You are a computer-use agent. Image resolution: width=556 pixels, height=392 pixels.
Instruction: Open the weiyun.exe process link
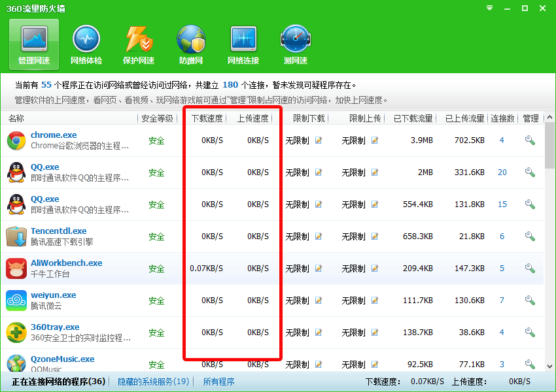pos(53,295)
